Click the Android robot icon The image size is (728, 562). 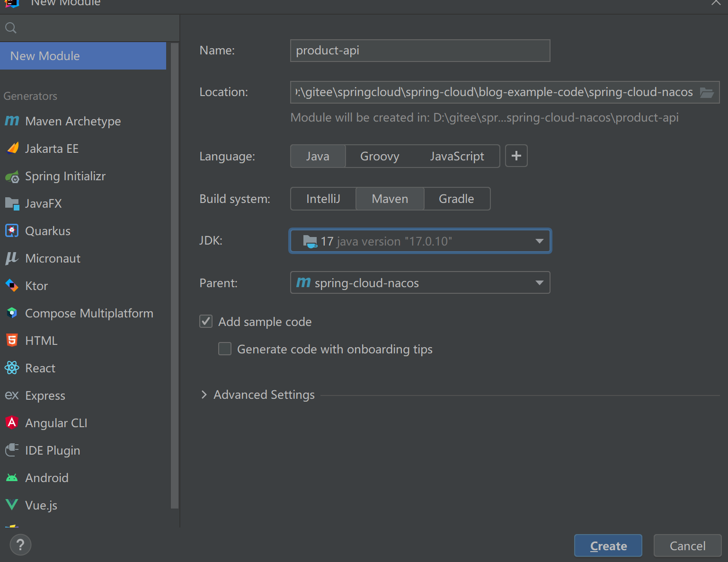[12, 478]
